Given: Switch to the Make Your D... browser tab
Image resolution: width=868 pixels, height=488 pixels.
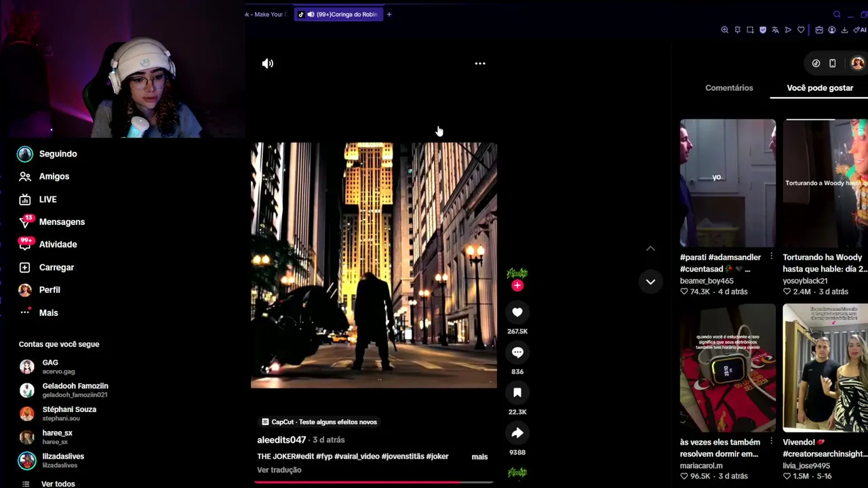Looking at the screenshot, I should click(268, 14).
